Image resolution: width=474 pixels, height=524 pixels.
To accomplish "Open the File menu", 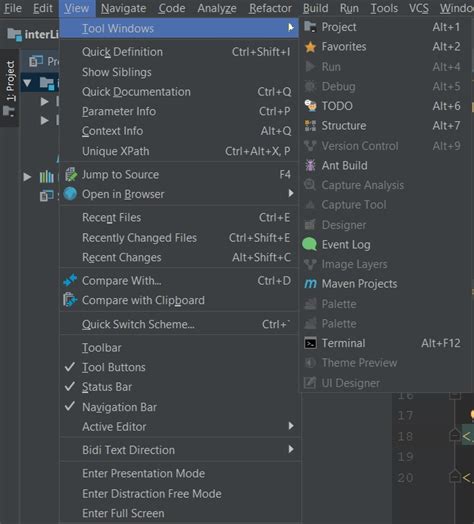I will point(13,8).
